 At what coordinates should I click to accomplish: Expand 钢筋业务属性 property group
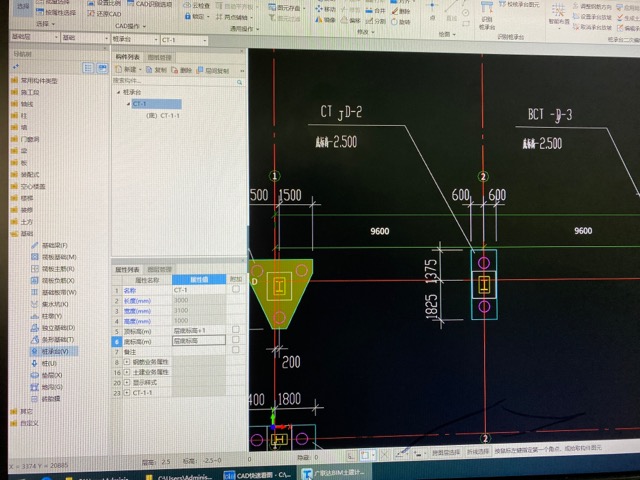pyautogui.click(x=127, y=362)
